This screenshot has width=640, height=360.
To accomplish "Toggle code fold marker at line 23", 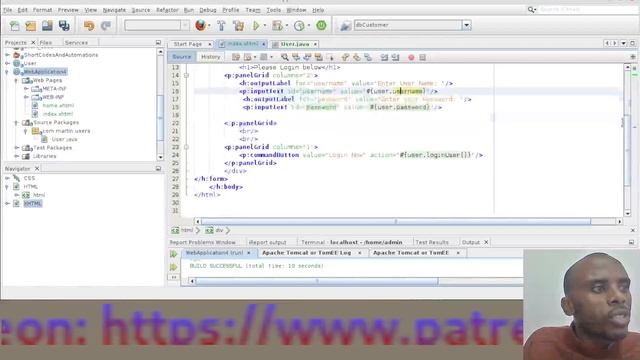I will (x=186, y=147).
